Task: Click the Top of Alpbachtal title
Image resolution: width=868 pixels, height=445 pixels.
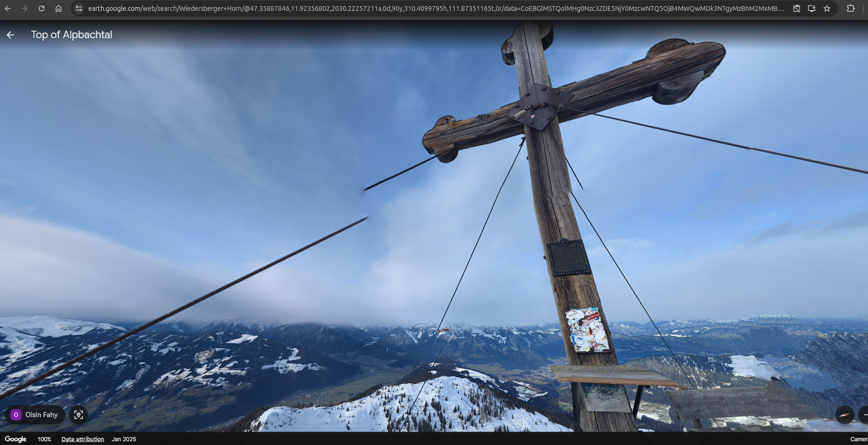Action: coord(72,35)
